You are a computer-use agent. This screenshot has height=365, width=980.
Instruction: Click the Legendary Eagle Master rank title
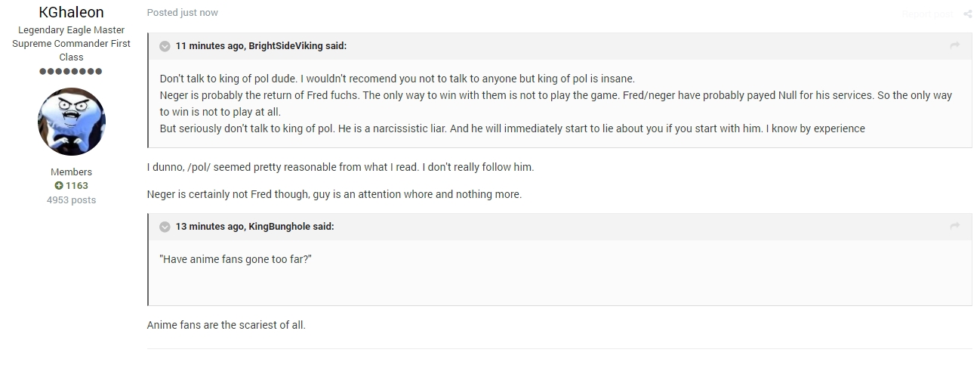coord(72,30)
